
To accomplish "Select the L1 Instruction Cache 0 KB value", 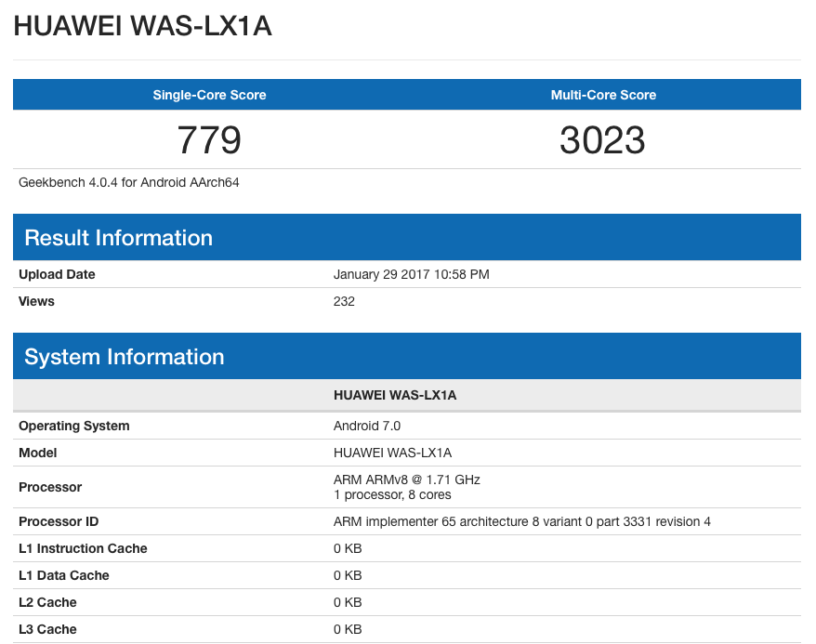I will point(348,548).
